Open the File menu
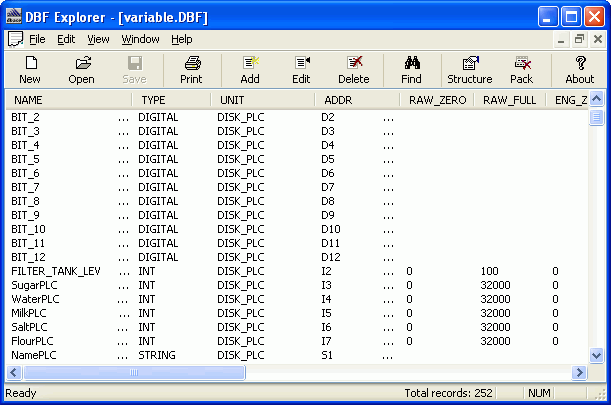 pyautogui.click(x=37, y=39)
